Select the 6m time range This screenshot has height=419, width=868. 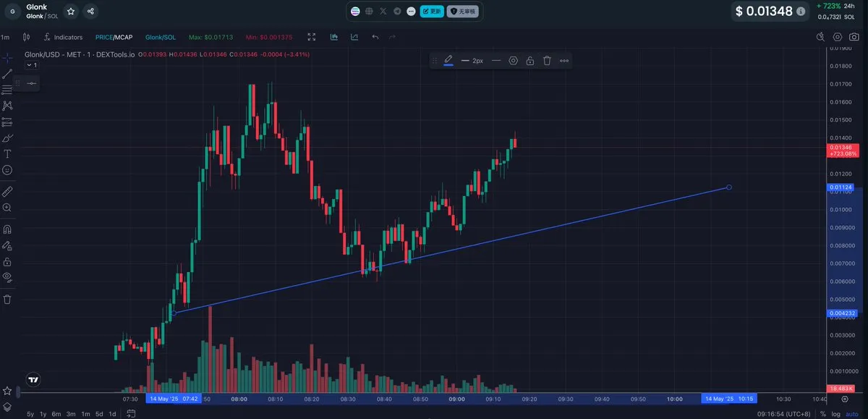[x=56, y=414]
